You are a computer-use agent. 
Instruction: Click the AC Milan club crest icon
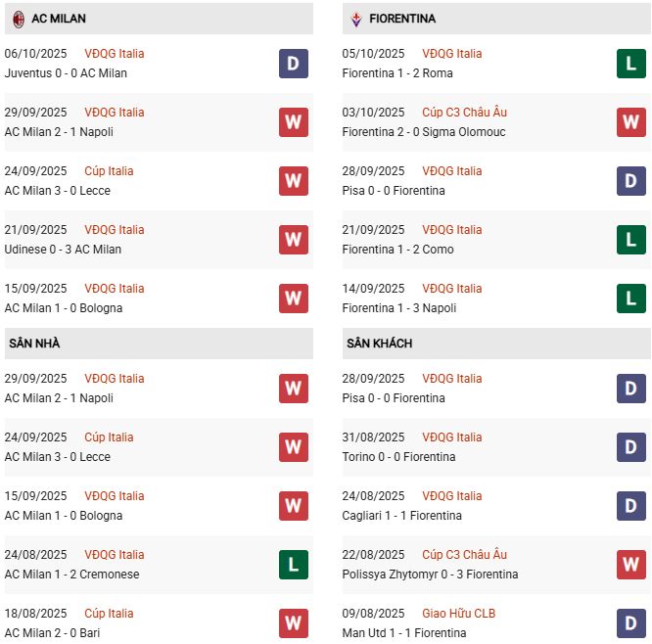point(18,19)
